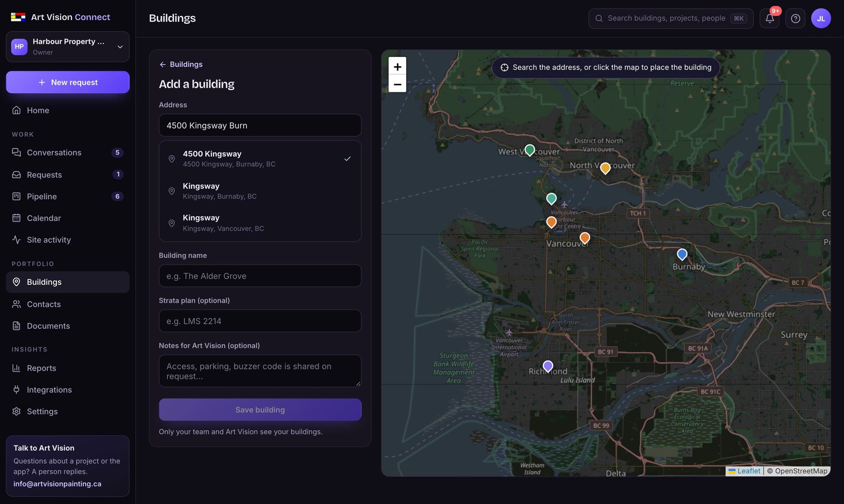Focus the Strata plan input
The width and height of the screenshot is (844, 504).
coord(260,321)
